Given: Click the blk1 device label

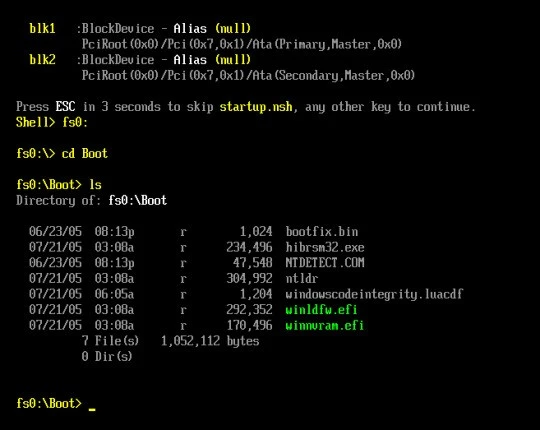Looking at the screenshot, I should (x=42, y=28).
